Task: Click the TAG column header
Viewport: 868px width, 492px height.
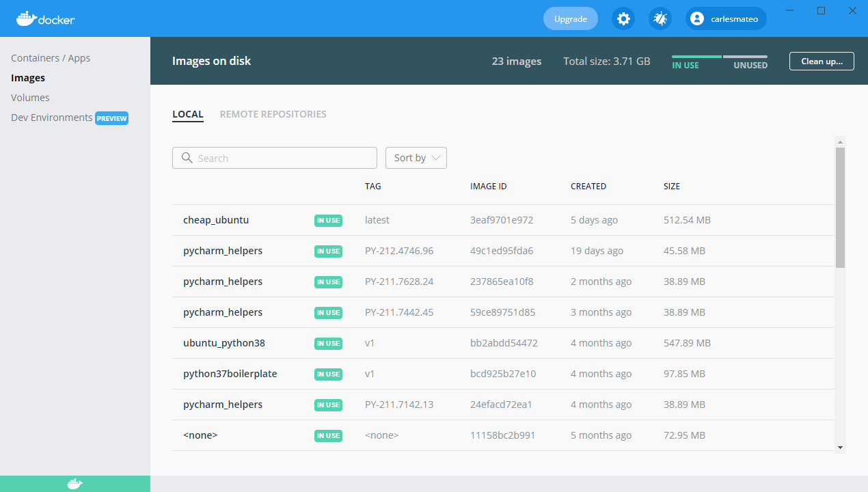Action: point(373,186)
